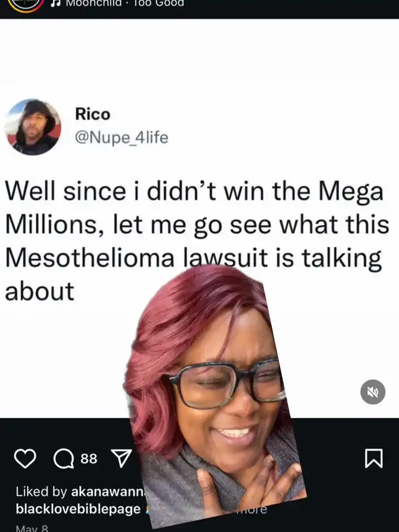
Task: Save post with bookmark icon
Action: 373,458
